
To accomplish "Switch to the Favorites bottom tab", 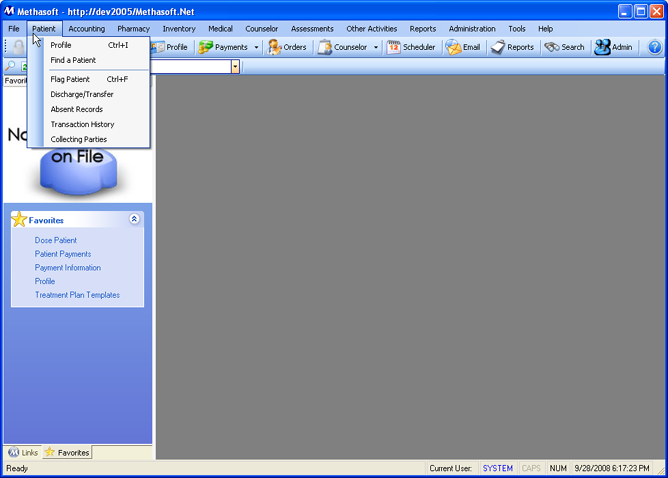I will coord(67,452).
